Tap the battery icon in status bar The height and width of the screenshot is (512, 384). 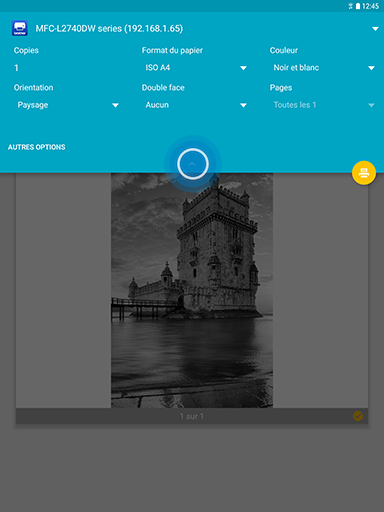[358, 6]
